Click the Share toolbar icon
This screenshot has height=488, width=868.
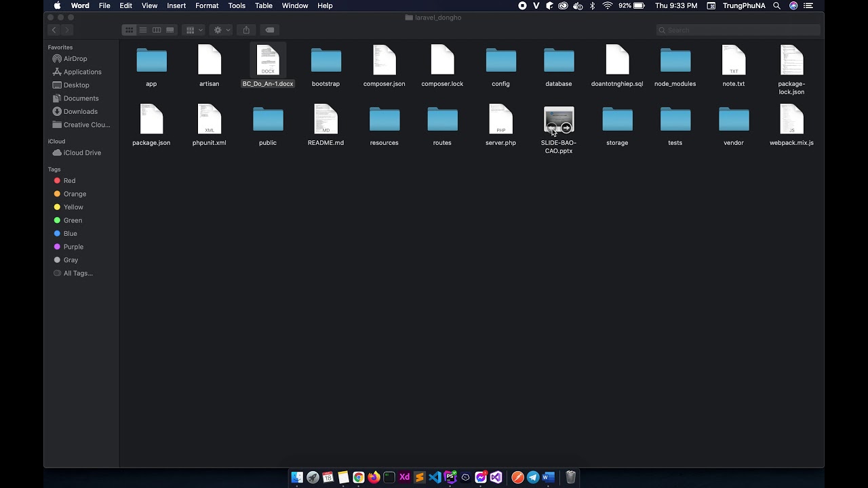point(246,30)
